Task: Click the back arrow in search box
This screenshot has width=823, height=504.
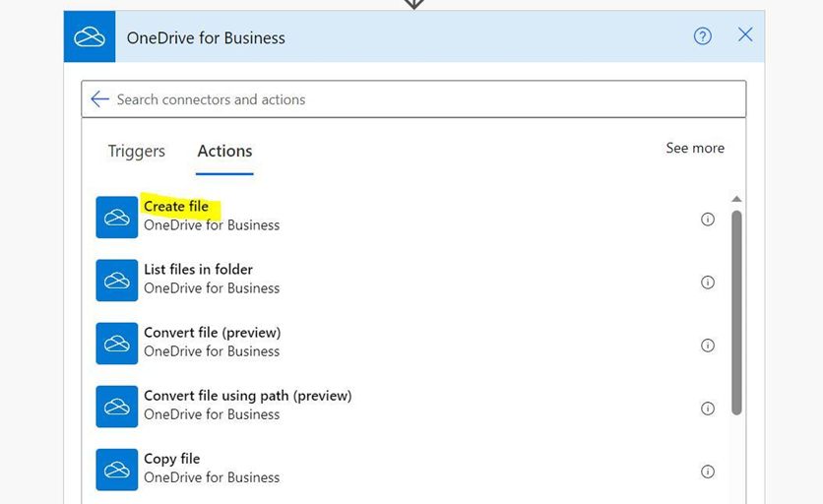Action: click(99, 99)
